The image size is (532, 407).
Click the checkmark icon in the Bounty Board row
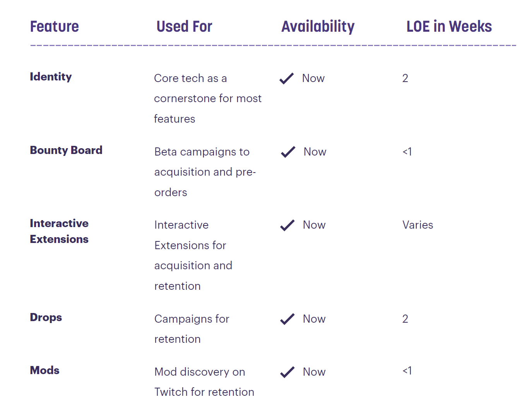coord(288,152)
